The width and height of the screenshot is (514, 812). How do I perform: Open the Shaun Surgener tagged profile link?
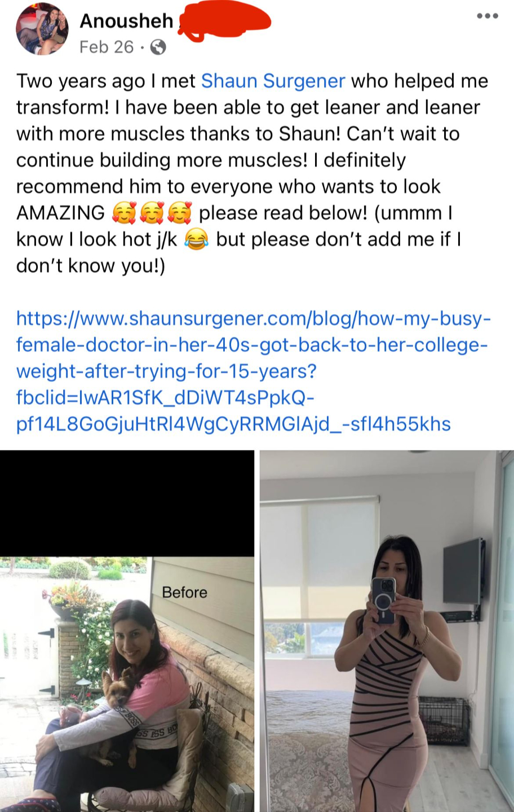[273, 81]
